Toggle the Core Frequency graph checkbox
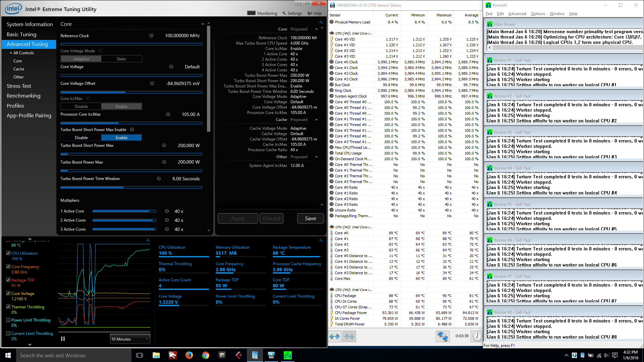The image size is (644, 362). [8, 266]
